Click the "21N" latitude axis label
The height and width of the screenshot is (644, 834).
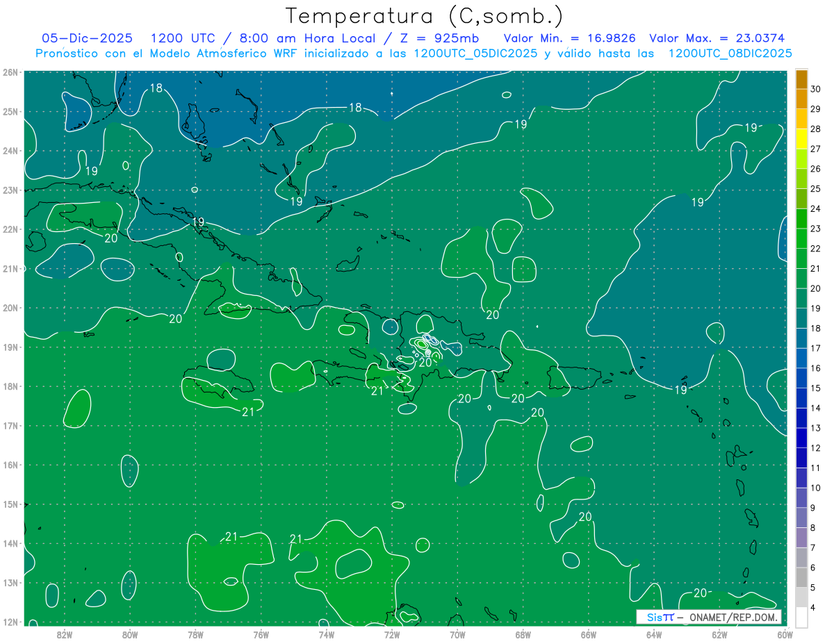[x=10, y=268]
